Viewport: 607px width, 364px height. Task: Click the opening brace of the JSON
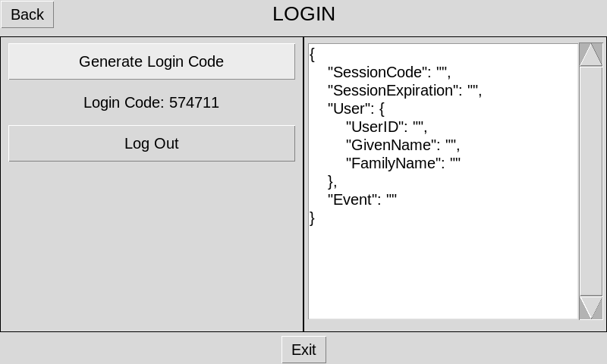[x=313, y=55]
